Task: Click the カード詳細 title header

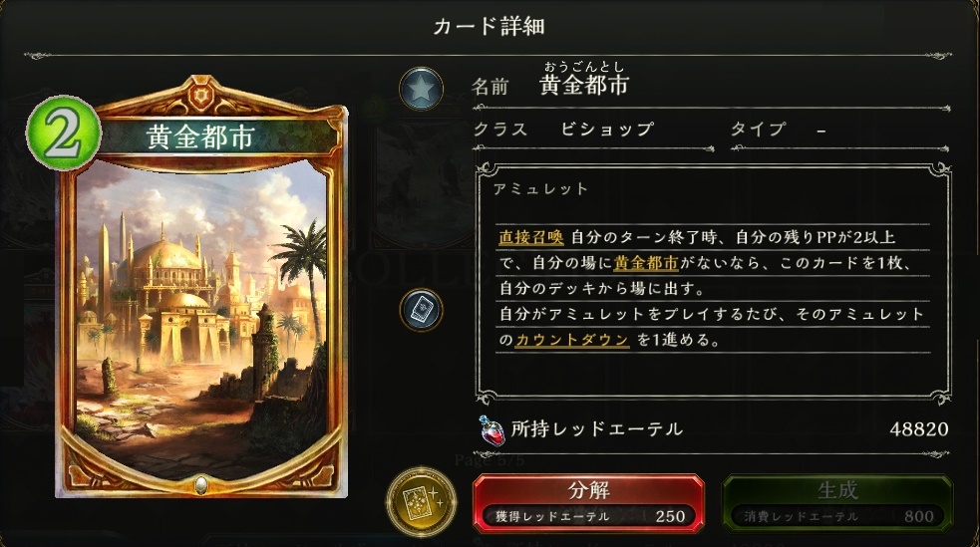Action: pyautogui.click(x=489, y=26)
